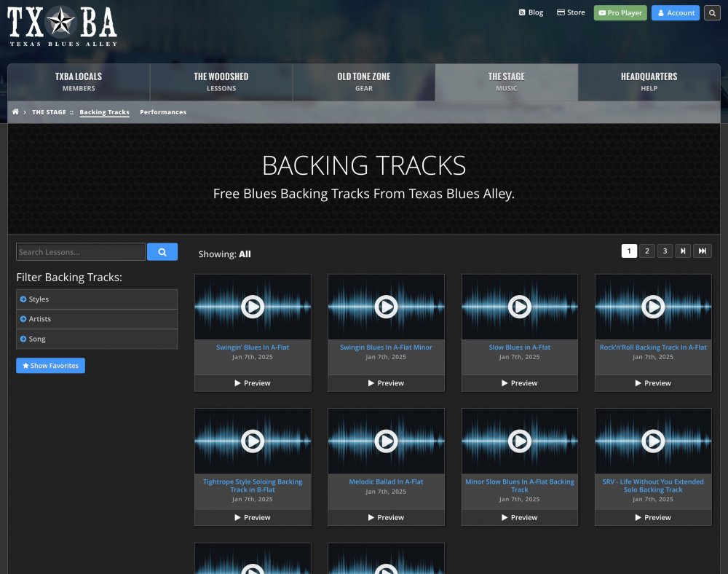
Task: Expand the Artists filter
Action: coord(97,319)
